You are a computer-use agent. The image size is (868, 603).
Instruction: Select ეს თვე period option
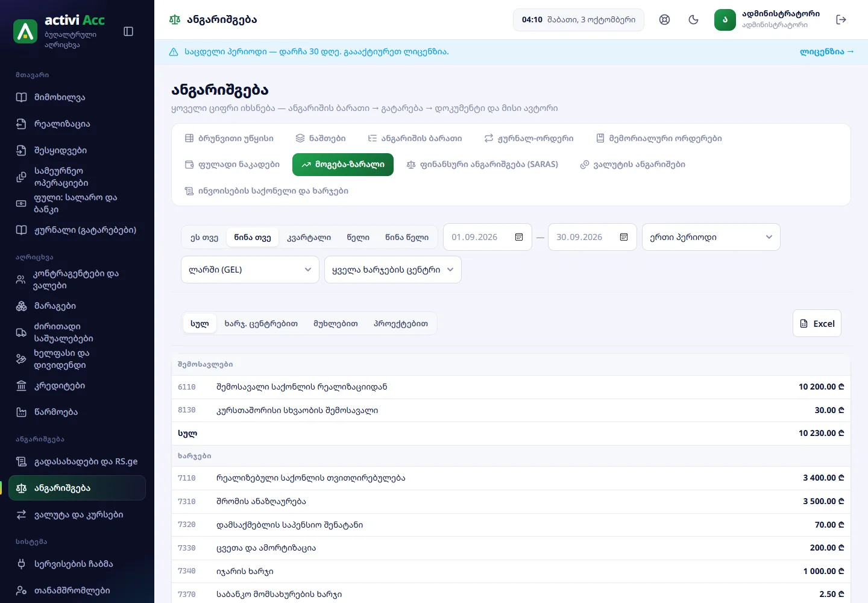pos(204,237)
